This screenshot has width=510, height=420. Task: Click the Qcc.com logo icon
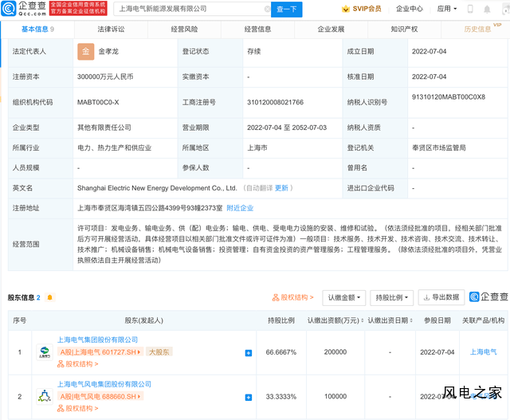click(x=9, y=9)
